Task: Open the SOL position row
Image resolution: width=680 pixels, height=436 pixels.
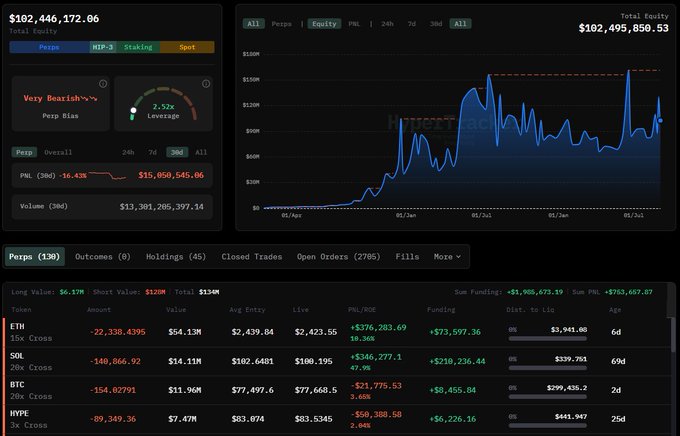Action: pos(337,361)
